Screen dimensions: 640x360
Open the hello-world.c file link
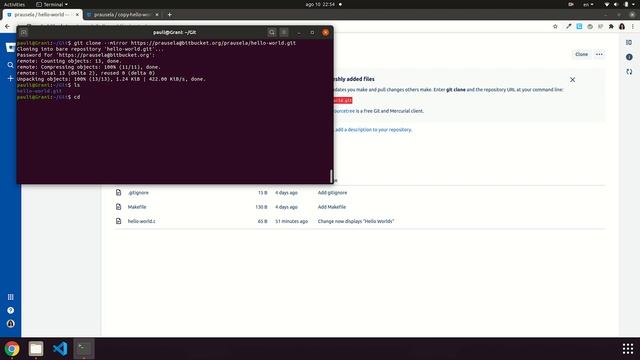click(x=141, y=221)
